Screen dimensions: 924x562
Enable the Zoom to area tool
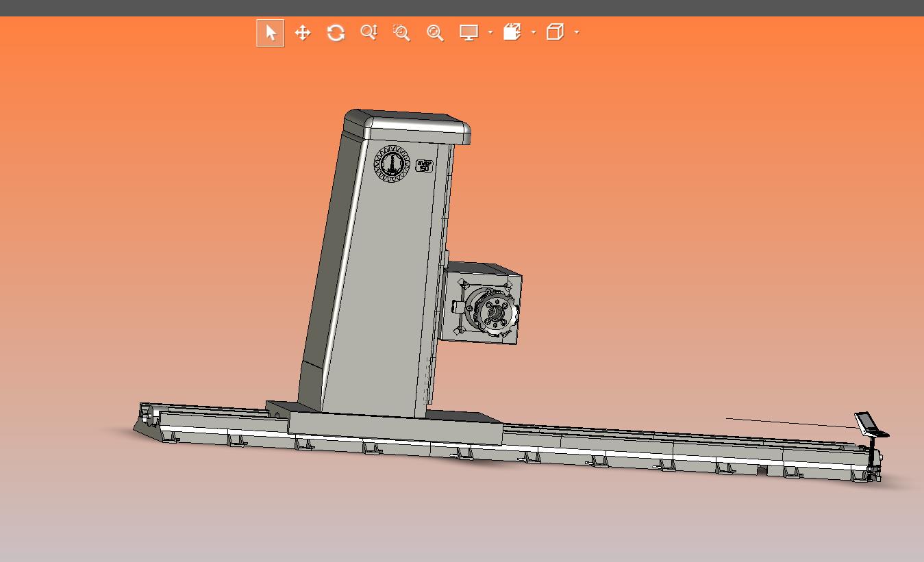[x=401, y=33]
